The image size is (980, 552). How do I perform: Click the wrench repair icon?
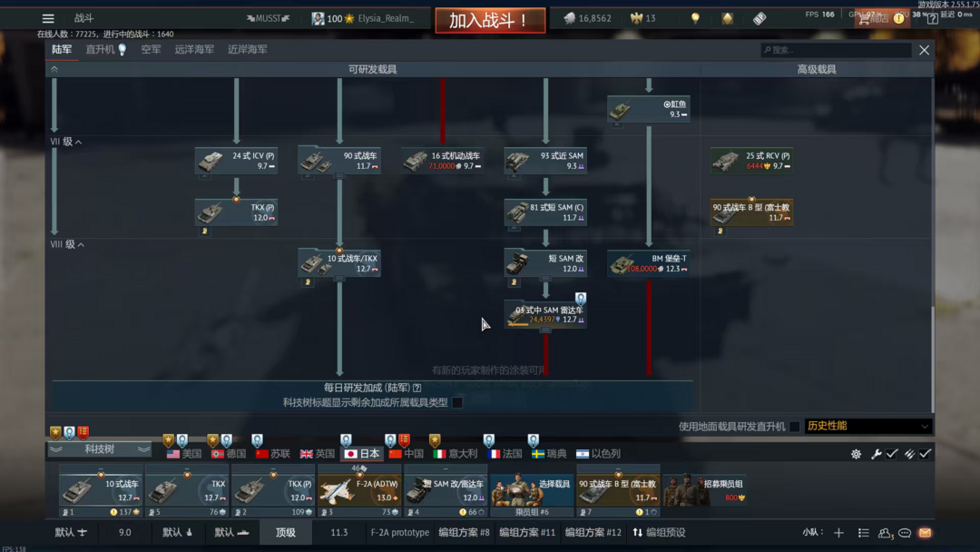(876, 454)
